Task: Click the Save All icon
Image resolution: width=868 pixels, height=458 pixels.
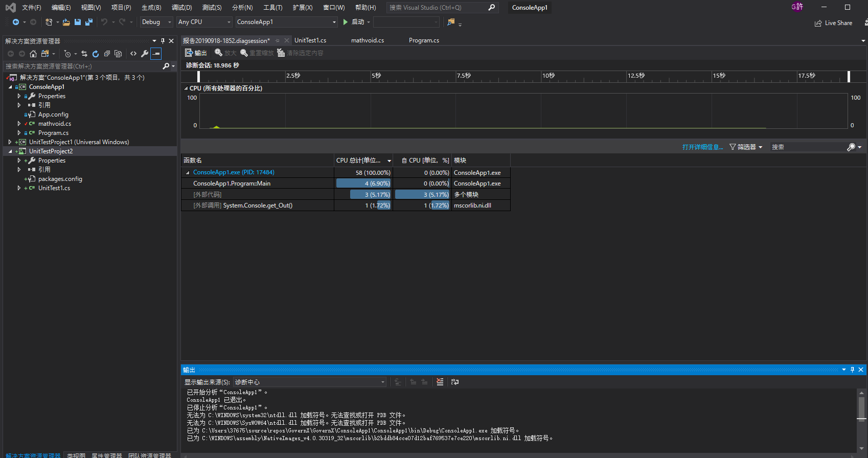Action: 88,22
